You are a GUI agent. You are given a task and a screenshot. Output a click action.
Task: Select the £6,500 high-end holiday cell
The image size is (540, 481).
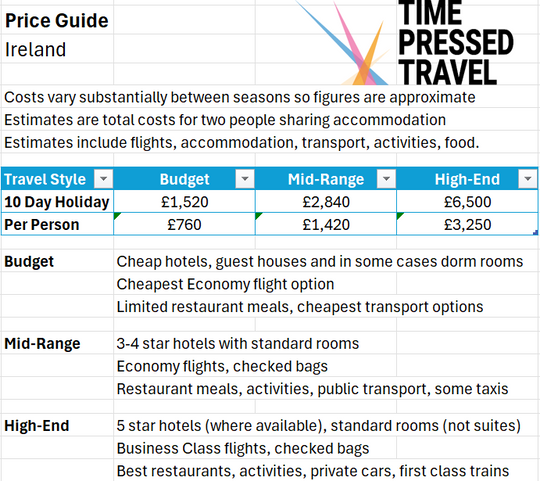click(467, 201)
